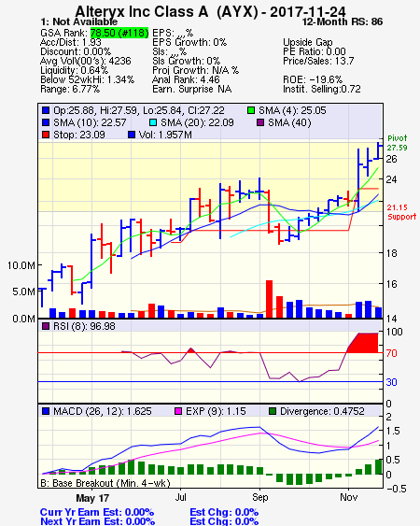This screenshot has width=420, height=526.
Task: Click the Curr Yr Earn Est: 0.00% text
Action: (x=97, y=513)
